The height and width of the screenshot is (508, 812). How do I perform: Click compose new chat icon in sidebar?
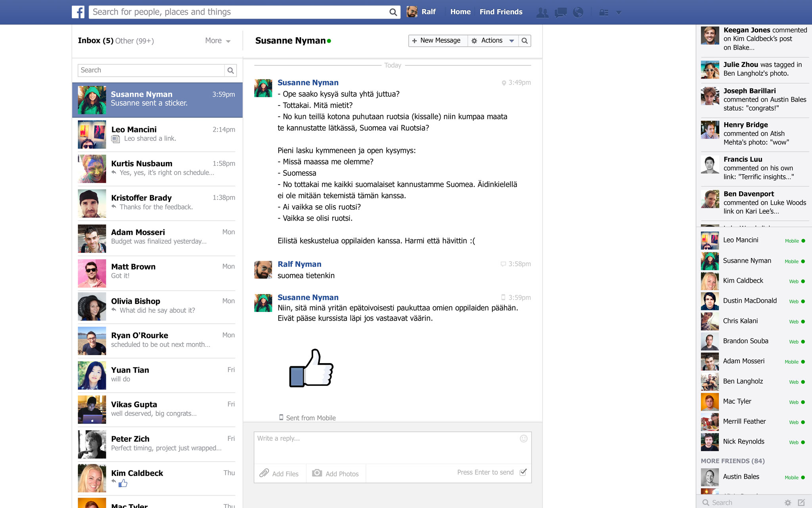[801, 502]
